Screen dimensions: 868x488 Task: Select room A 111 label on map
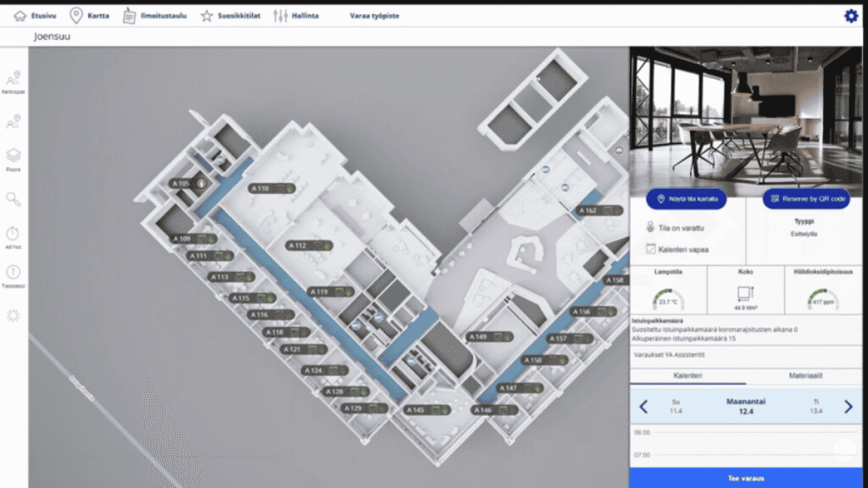pos(210,256)
